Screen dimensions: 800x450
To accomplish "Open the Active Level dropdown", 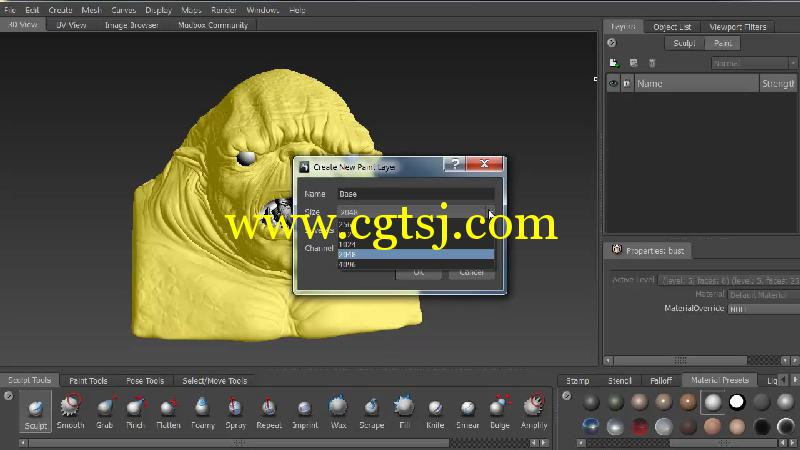I will click(729, 281).
